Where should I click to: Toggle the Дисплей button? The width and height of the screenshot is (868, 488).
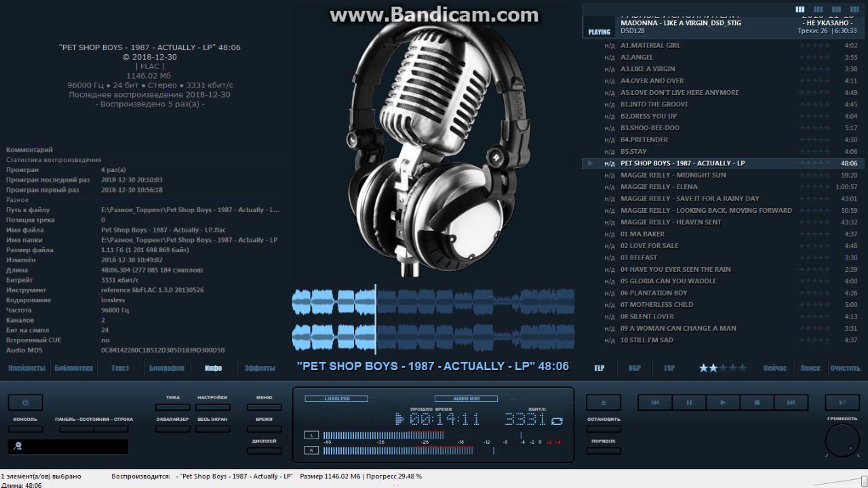coord(264,451)
